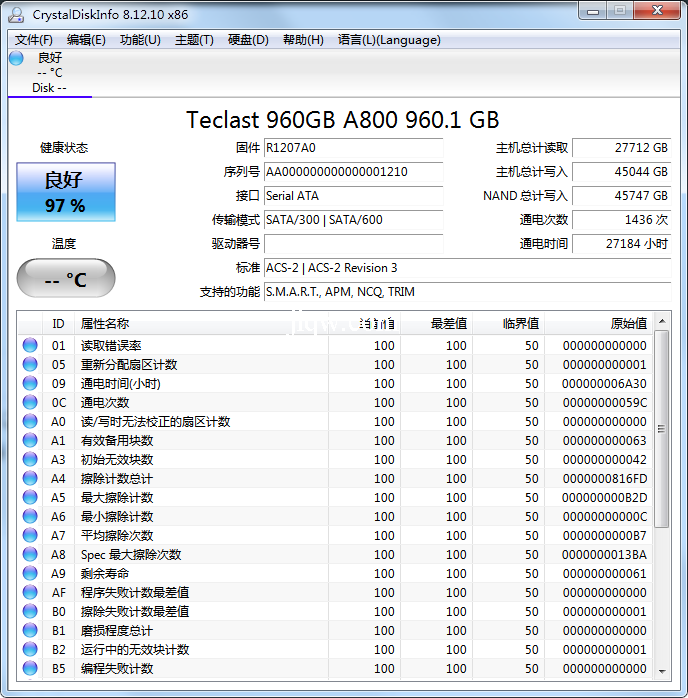Click status orb for 读取错误率 row
688x698 pixels.
click(30, 346)
